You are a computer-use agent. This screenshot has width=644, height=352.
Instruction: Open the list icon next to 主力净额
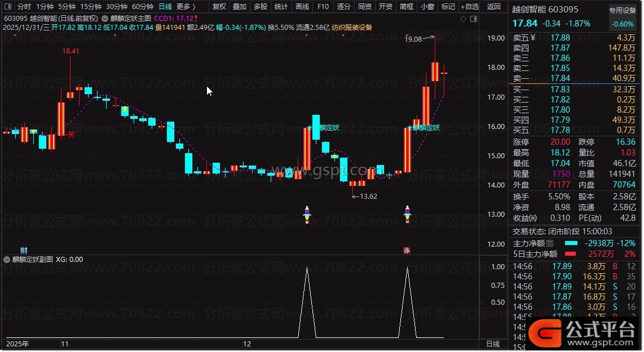(x=550, y=243)
